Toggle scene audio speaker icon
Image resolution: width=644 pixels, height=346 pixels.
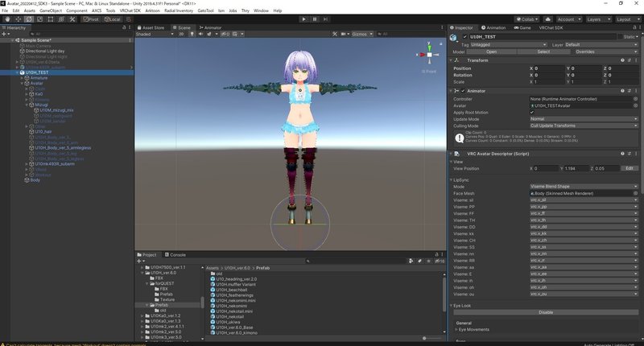coord(200,34)
